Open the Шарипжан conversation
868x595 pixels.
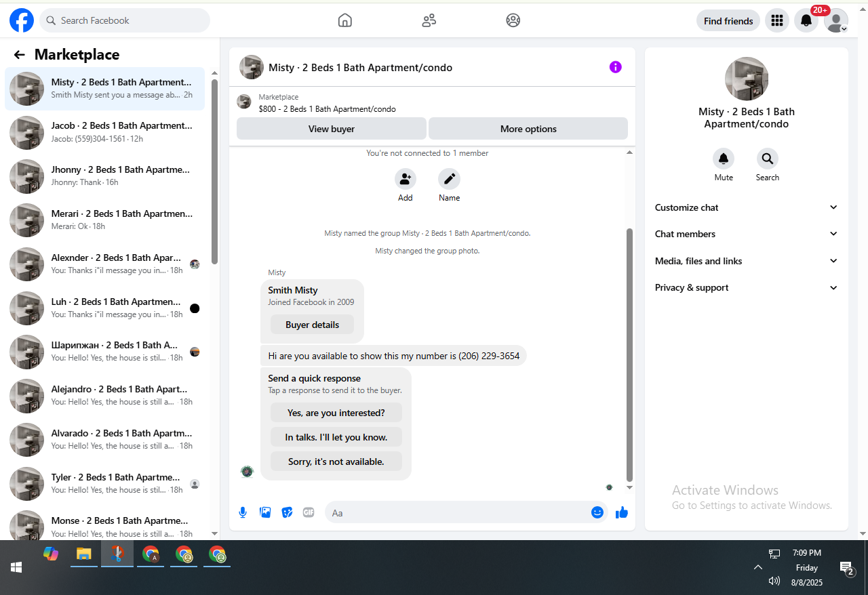[105, 352]
